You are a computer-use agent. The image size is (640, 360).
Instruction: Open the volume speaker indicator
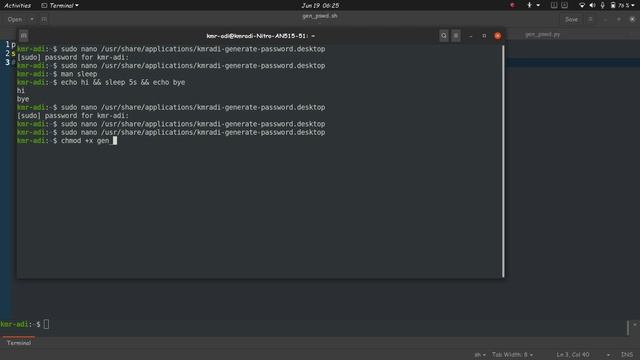tap(592, 5)
